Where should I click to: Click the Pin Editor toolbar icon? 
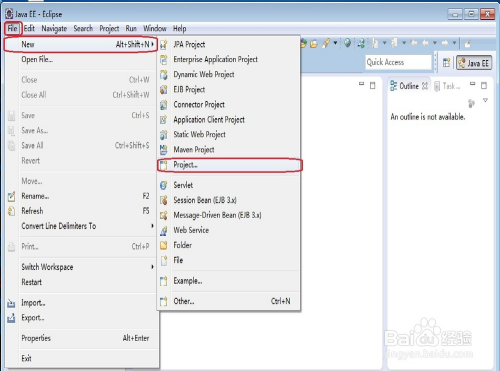click(467, 43)
